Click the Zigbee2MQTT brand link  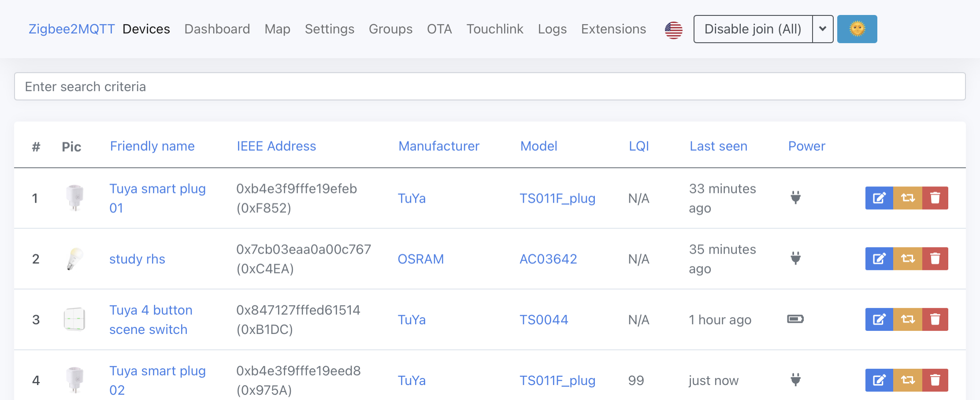[x=71, y=29]
